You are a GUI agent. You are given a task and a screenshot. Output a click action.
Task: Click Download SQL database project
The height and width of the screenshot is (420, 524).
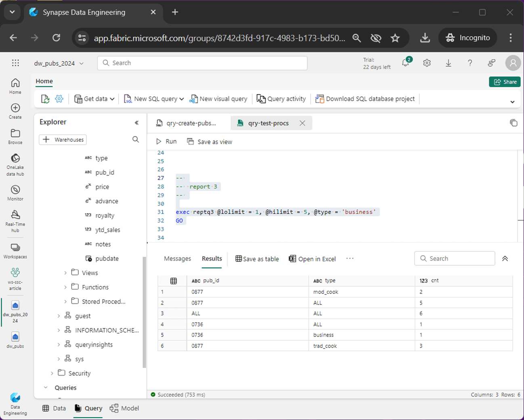(365, 99)
